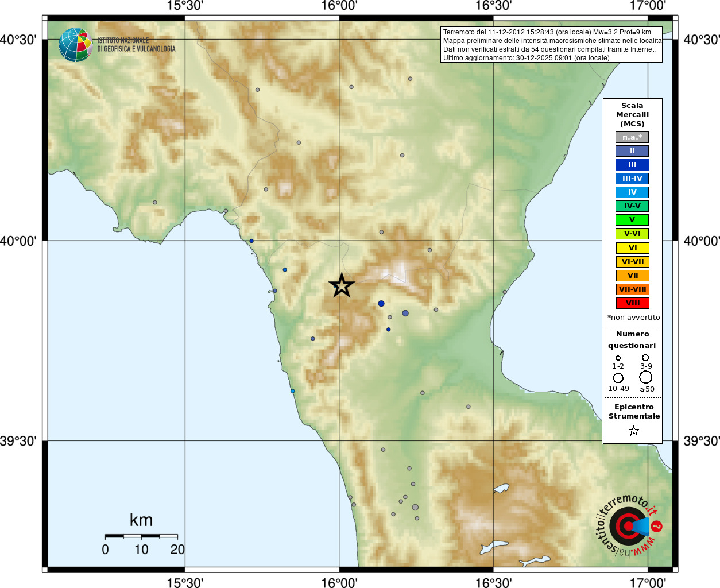Click the 10-49 questionnaire circle in legend

click(x=618, y=378)
